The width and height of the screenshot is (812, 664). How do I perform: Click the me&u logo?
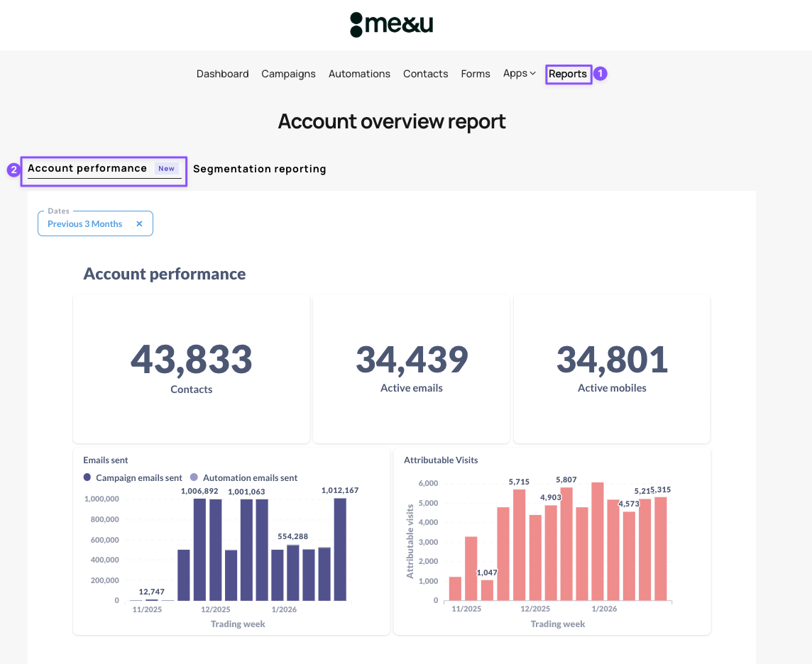point(391,25)
